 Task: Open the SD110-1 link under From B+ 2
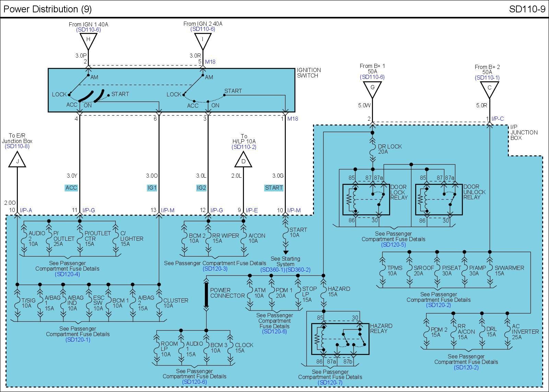coord(487,78)
